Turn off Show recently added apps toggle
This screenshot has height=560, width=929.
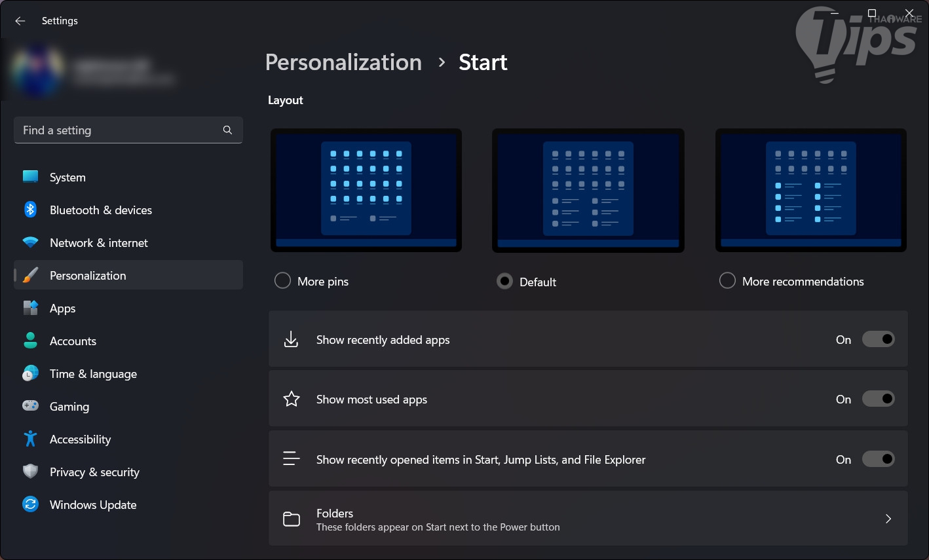pos(878,339)
